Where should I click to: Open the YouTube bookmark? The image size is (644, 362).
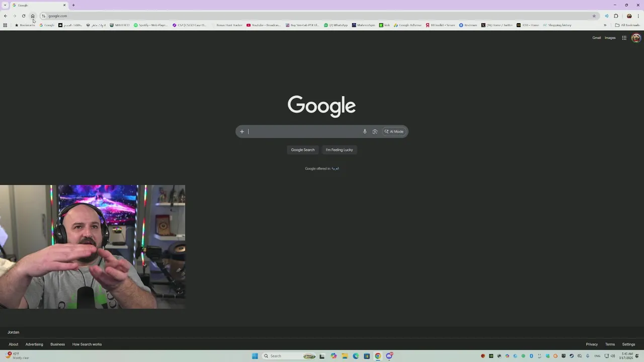(x=264, y=25)
